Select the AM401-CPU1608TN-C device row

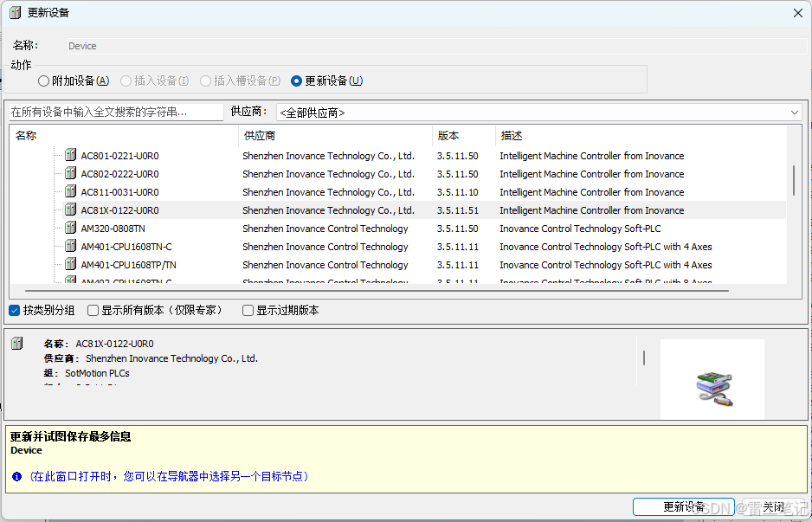(423, 246)
